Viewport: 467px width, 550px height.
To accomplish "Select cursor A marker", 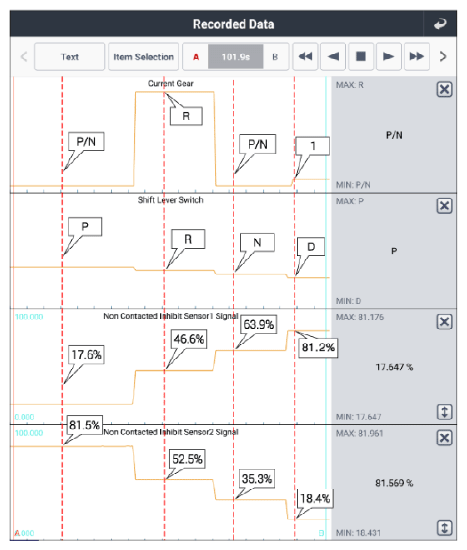I will (x=196, y=57).
